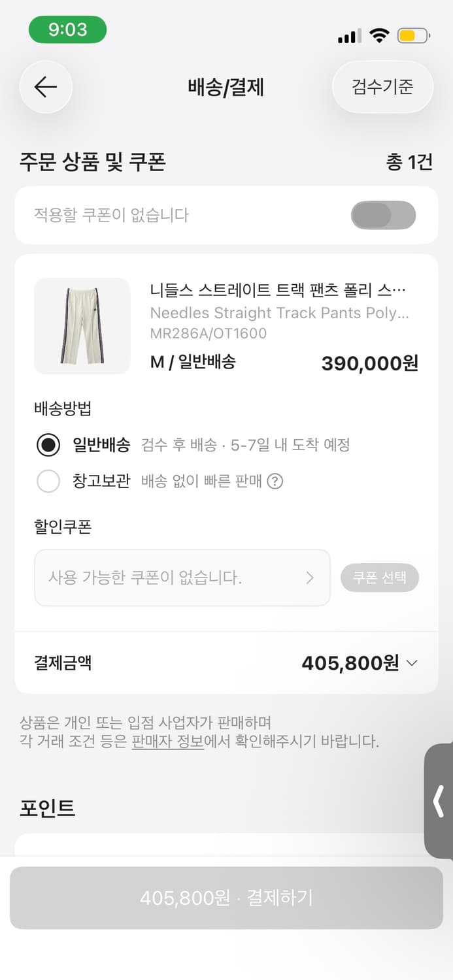Tap the battery indicator in status bar
Image resolution: width=453 pixels, height=980 pixels.
tap(411, 36)
